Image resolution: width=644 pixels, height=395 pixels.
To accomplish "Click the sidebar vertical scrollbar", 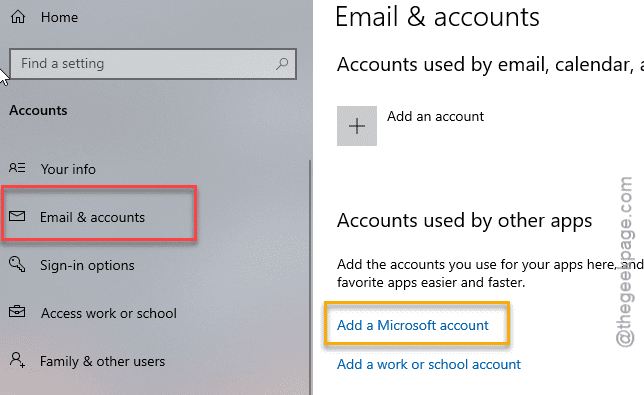I will point(310,277).
